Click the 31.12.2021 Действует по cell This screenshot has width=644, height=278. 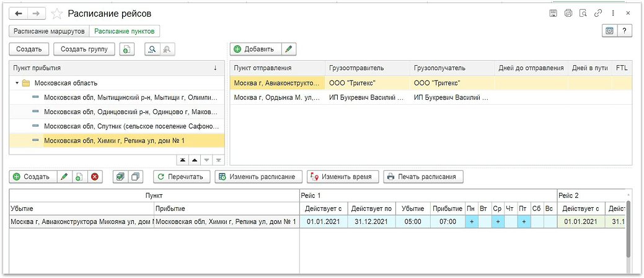coord(372,222)
